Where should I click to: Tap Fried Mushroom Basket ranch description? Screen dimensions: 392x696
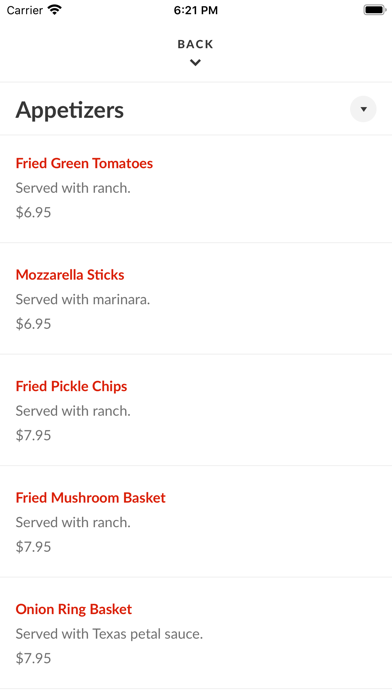click(73, 522)
